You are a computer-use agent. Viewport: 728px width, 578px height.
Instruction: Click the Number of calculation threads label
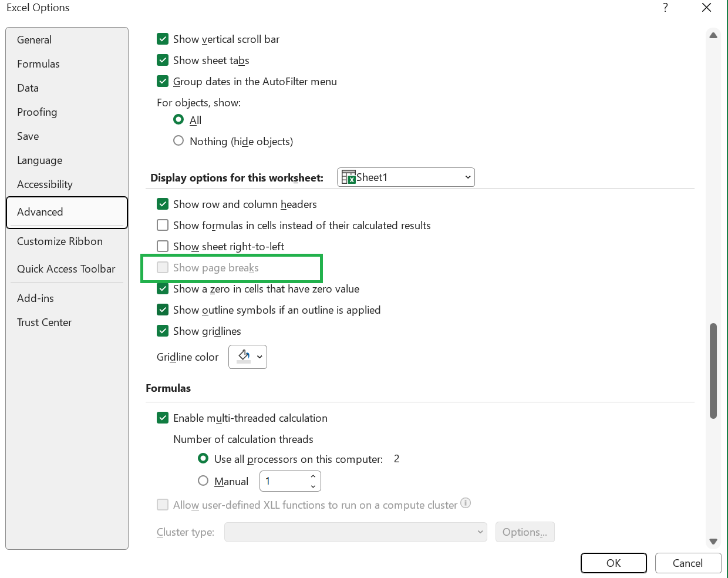coord(243,439)
